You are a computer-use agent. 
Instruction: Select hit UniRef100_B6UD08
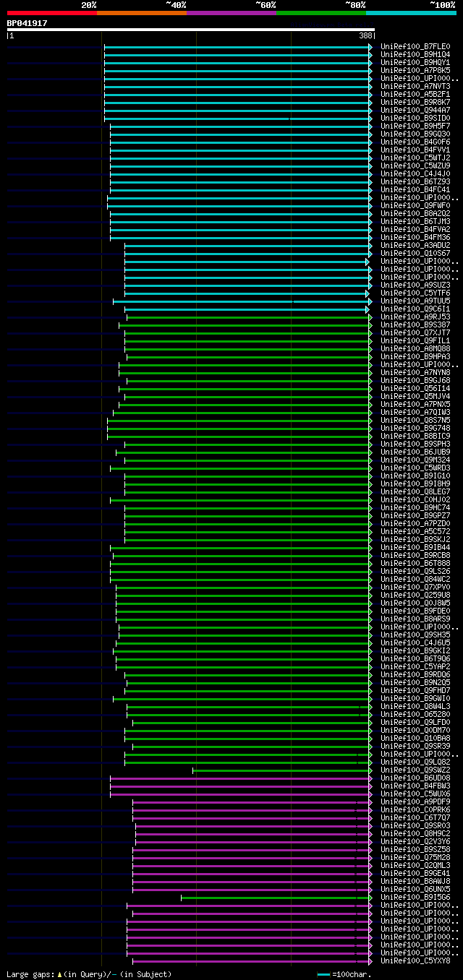pos(415,778)
